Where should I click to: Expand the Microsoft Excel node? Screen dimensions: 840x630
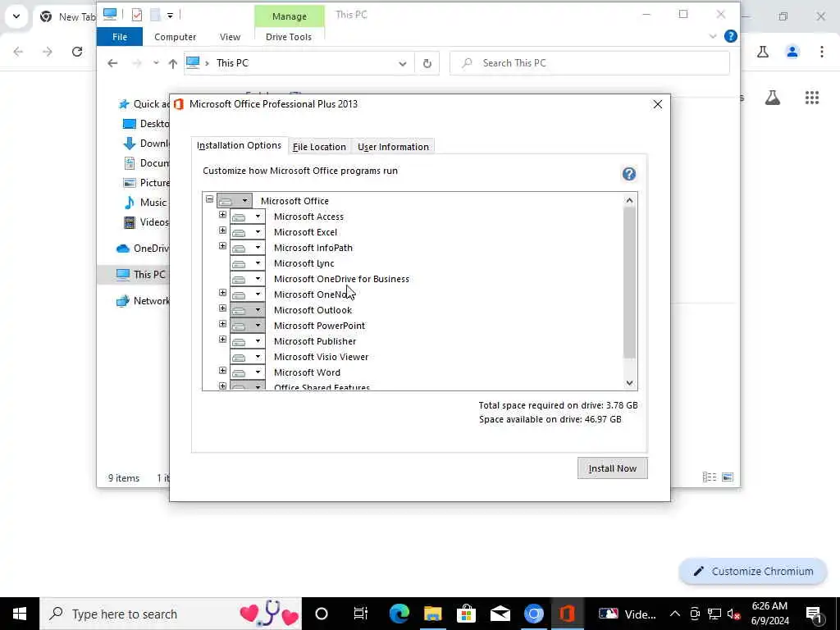coord(222,231)
